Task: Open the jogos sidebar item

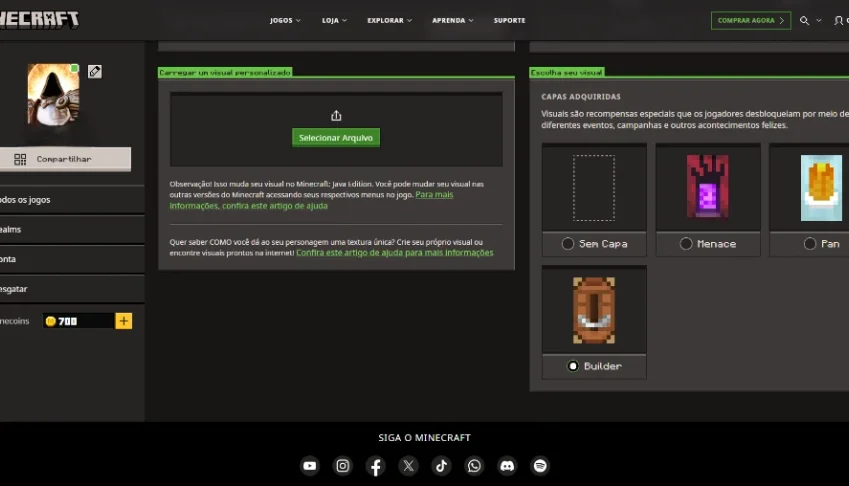Action: [x=72, y=200]
